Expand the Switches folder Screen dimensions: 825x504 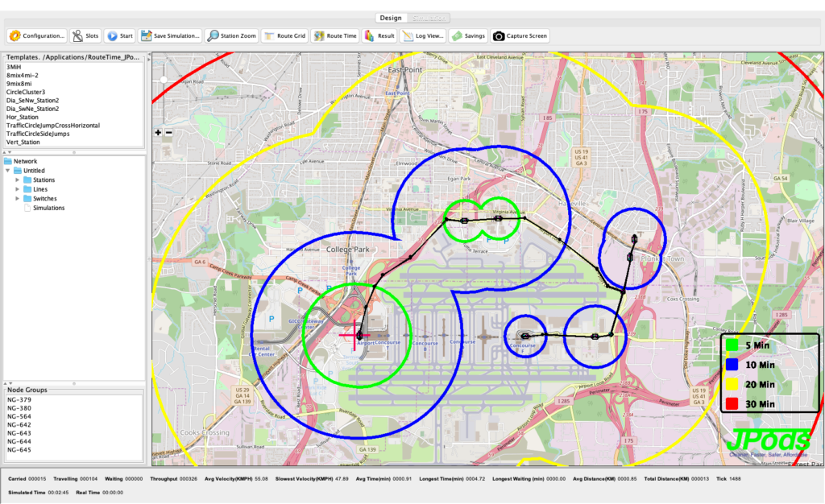pyautogui.click(x=18, y=198)
